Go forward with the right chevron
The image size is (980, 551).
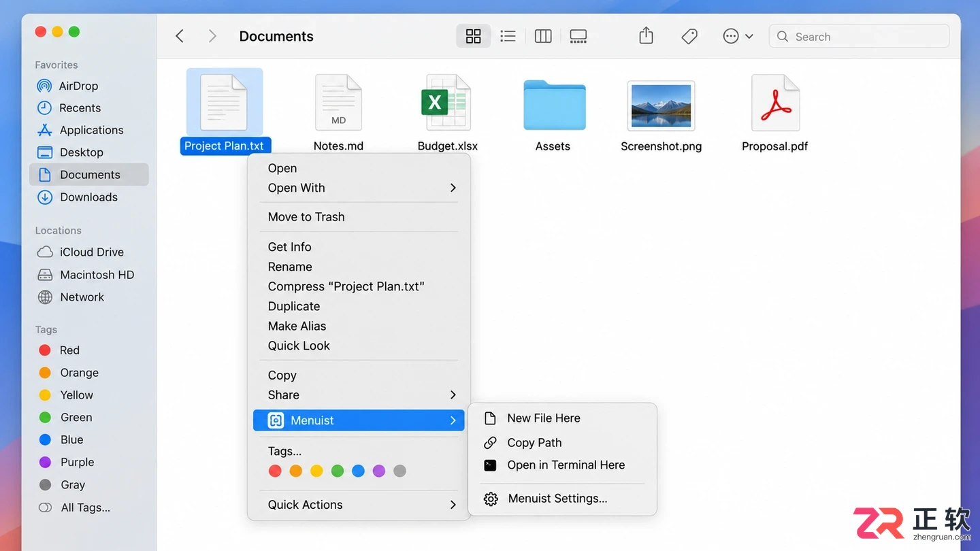coord(212,36)
